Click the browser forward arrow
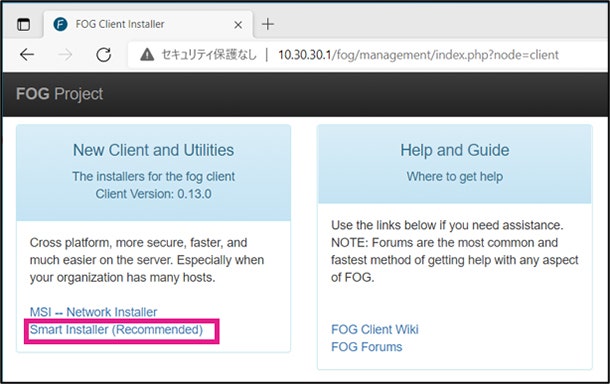 point(65,55)
